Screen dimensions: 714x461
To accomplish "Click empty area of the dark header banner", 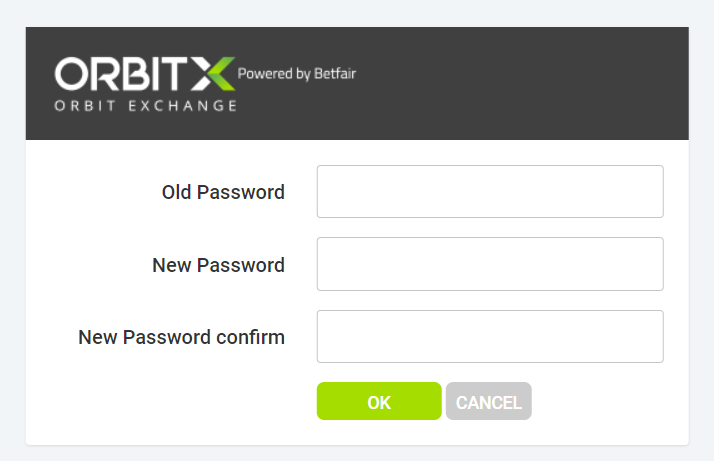I will tap(524, 83).
